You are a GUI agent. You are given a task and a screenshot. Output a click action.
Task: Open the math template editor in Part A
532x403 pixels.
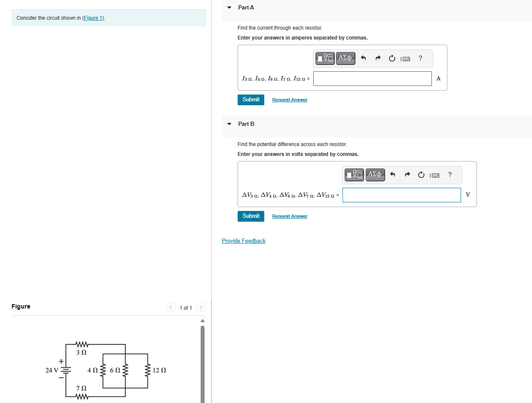325,58
